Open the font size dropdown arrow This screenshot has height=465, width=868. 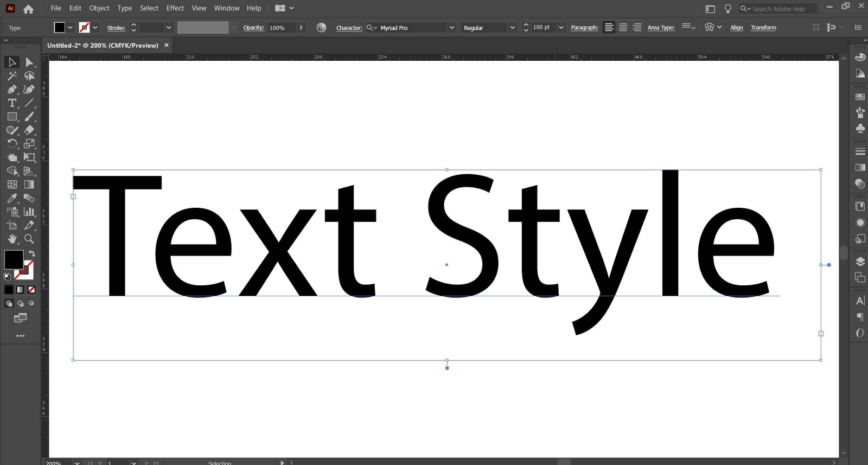point(561,28)
